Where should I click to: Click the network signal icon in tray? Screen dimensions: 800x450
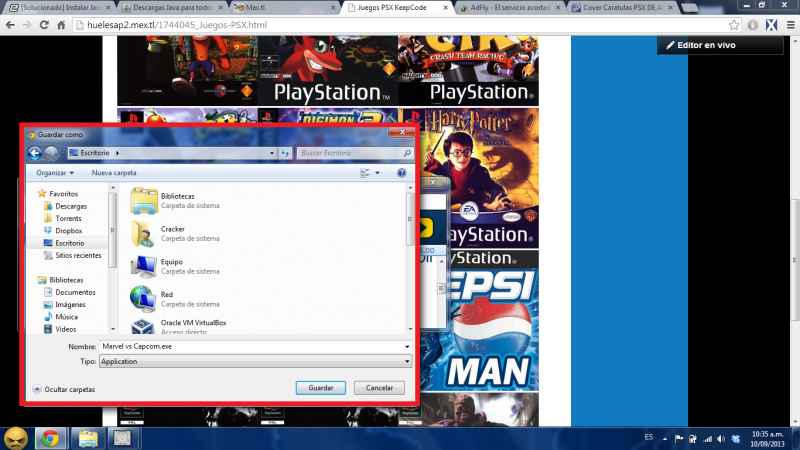pyautogui.click(x=707, y=439)
